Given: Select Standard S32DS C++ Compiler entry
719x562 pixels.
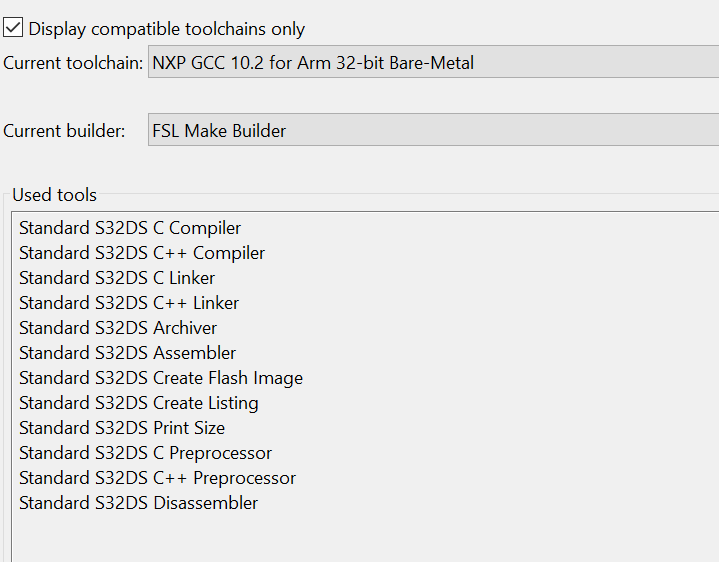Looking at the screenshot, I should pyautogui.click(x=142, y=253).
